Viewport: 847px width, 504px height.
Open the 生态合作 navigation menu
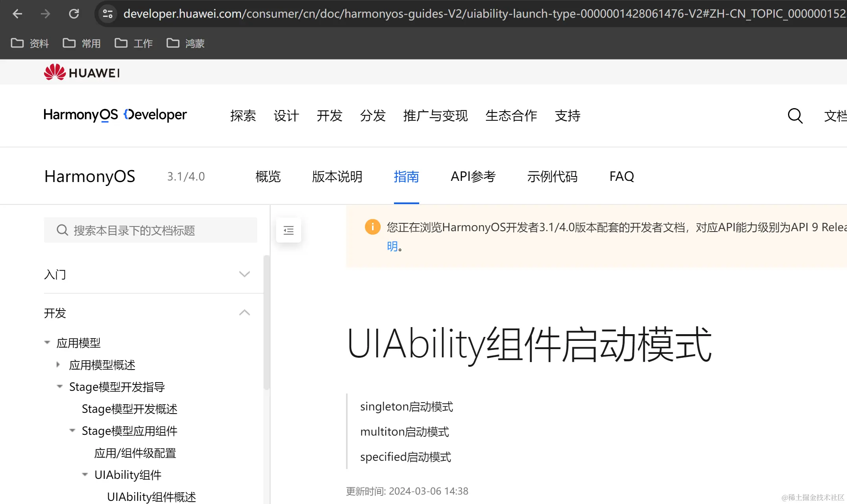[x=511, y=116]
